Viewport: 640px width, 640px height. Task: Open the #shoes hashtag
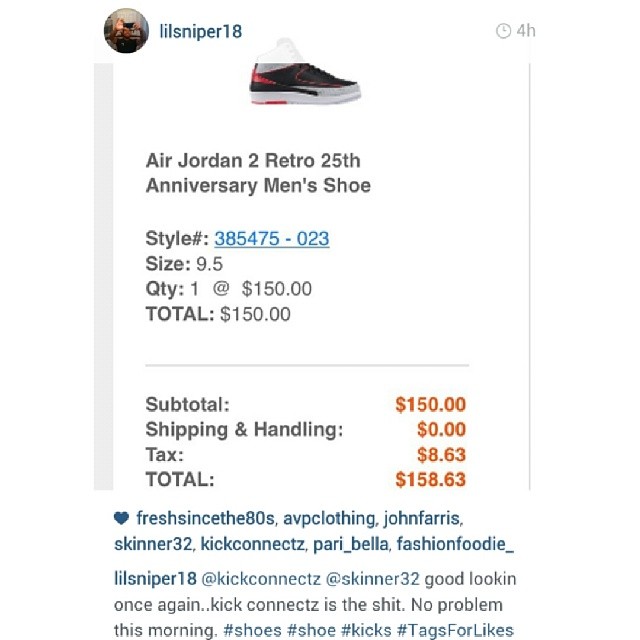coord(252,630)
